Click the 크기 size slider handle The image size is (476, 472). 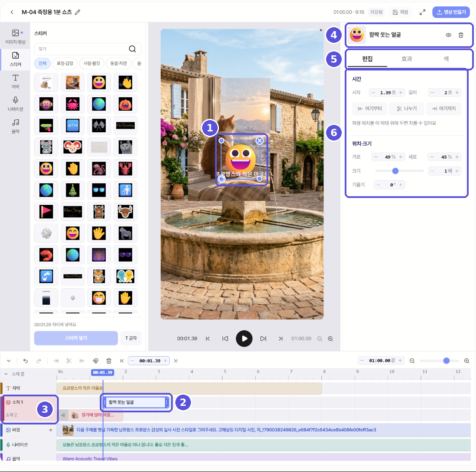pyautogui.click(x=395, y=171)
